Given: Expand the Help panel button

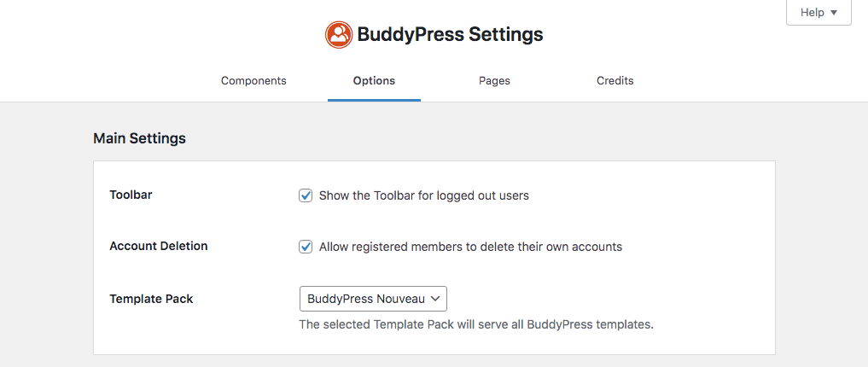Looking at the screenshot, I should click(x=818, y=13).
